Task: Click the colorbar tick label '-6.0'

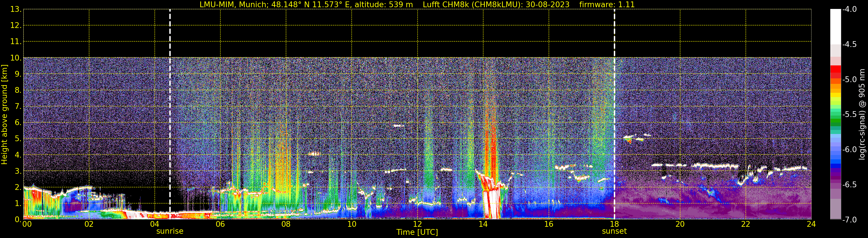Action: point(849,150)
